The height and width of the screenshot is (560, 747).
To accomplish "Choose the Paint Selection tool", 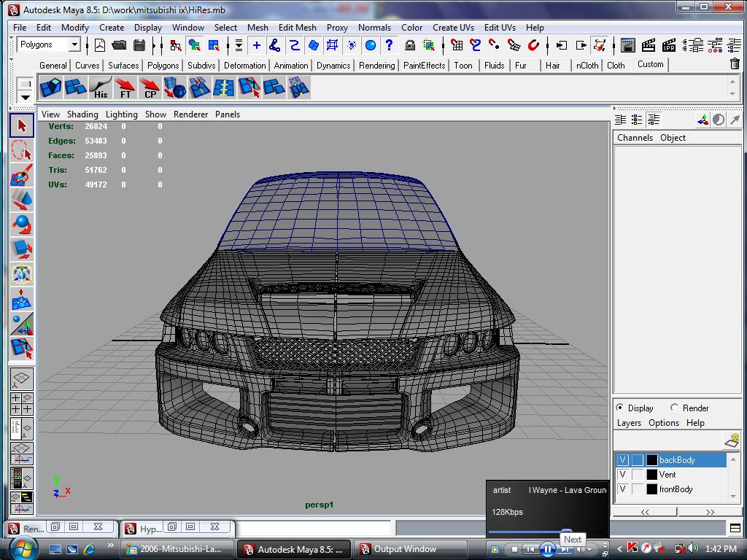I will click(x=21, y=175).
